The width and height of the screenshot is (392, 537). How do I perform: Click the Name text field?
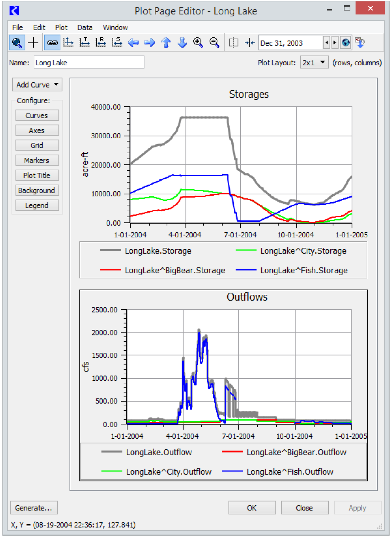(89, 63)
